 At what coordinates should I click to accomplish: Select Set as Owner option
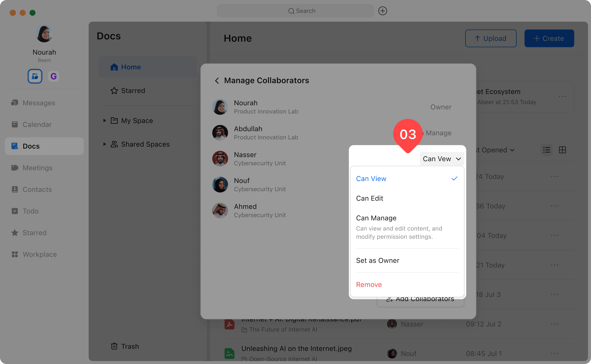coord(378,260)
